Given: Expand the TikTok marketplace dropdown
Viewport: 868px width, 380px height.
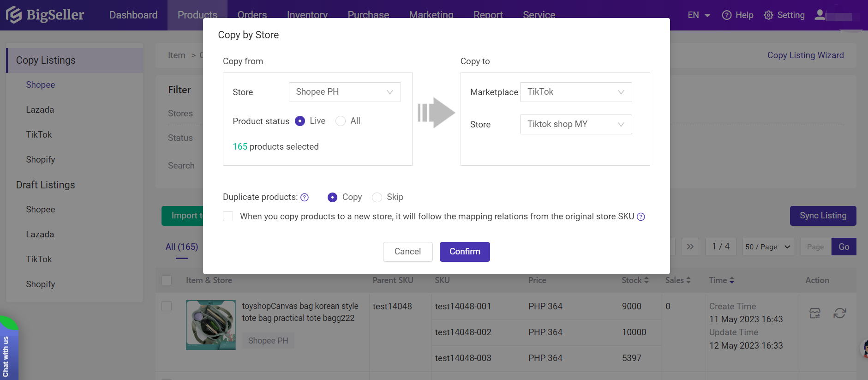Looking at the screenshot, I should [575, 92].
